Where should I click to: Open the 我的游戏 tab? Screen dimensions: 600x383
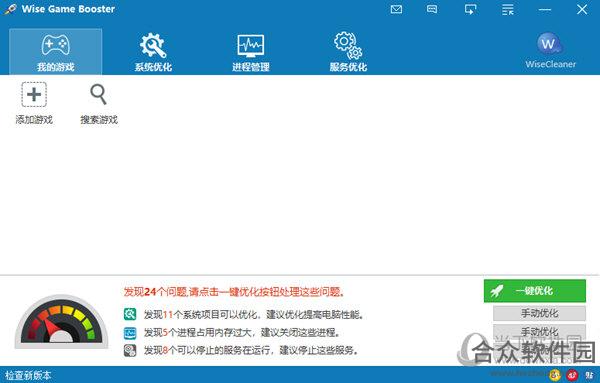(x=55, y=52)
